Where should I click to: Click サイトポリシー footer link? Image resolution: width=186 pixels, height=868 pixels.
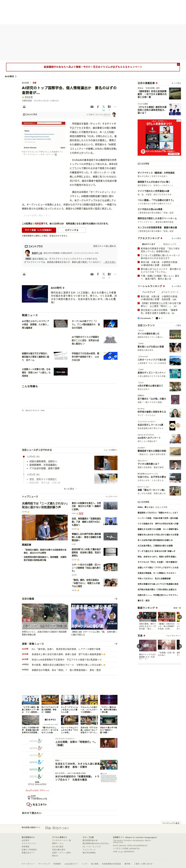tap(28, 864)
